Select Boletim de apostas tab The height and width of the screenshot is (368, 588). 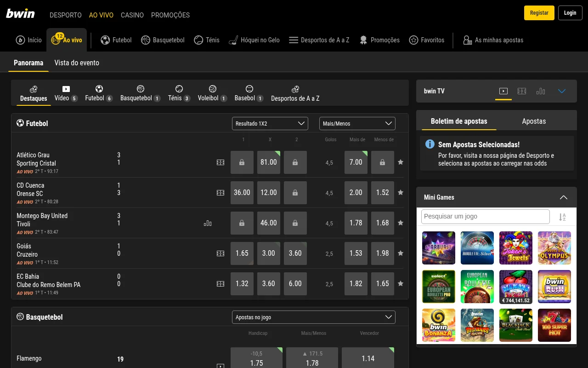(x=459, y=121)
